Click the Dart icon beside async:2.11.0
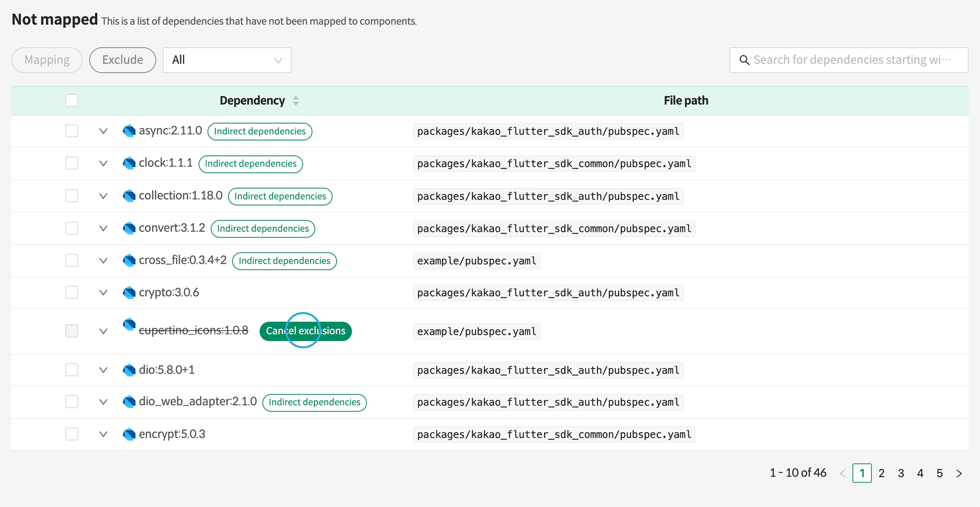 (x=129, y=131)
